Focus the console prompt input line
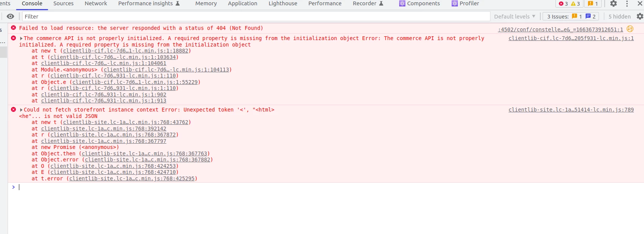644x234 pixels. point(329,187)
